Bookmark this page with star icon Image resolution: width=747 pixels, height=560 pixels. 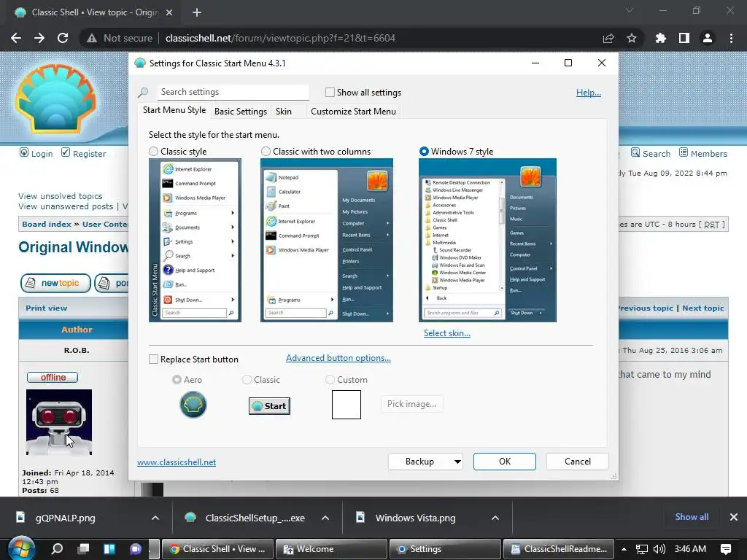[x=632, y=38]
